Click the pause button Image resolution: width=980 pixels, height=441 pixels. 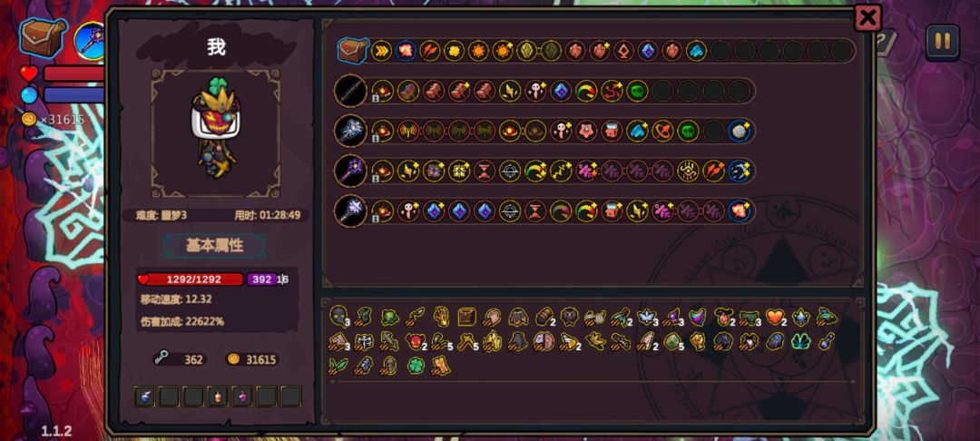click(x=943, y=42)
